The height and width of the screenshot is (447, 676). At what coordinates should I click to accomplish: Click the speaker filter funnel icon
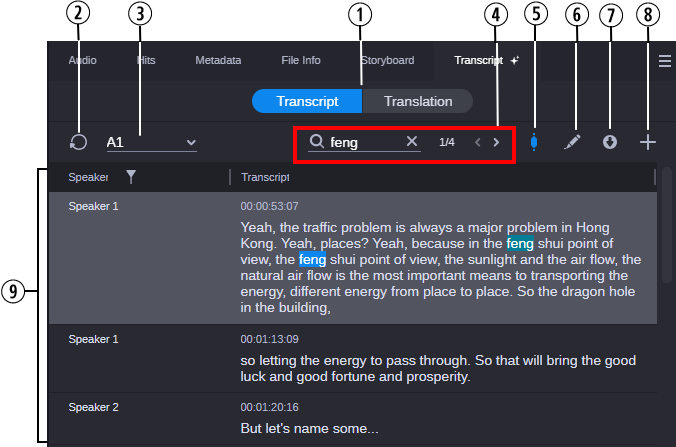(x=131, y=177)
